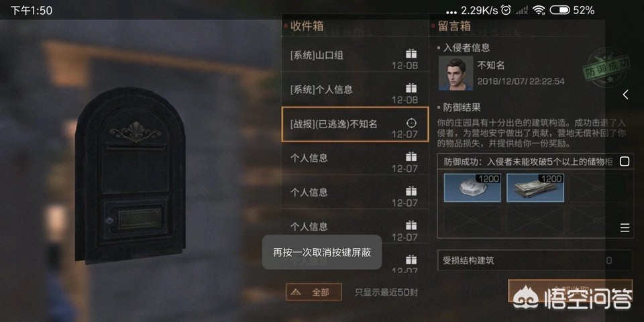The width and height of the screenshot is (644, 322).
Task: Open the [系统]山口组 message
Action: click(355, 54)
